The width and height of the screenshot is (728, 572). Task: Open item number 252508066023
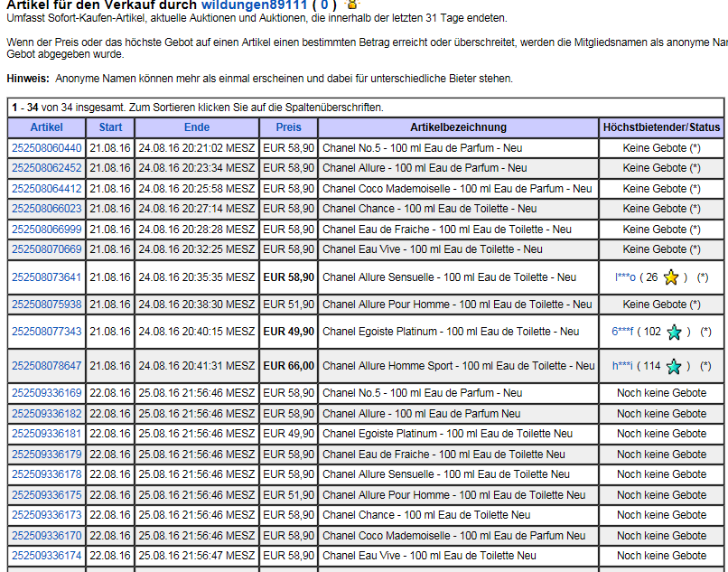tap(46, 209)
